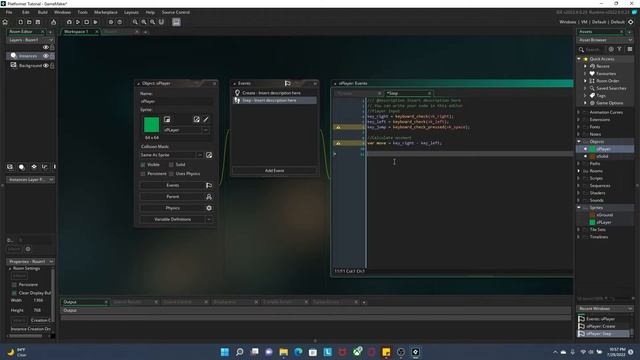This screenshot has height=360, width=640.
Task: Click the Edit Sprite icon in Object sPlayer
Action: pos(197,119)
